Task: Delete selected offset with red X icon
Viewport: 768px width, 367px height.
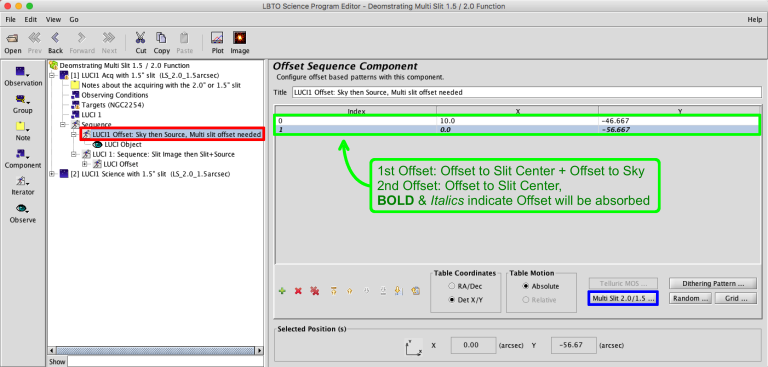Action: point(298,291)
